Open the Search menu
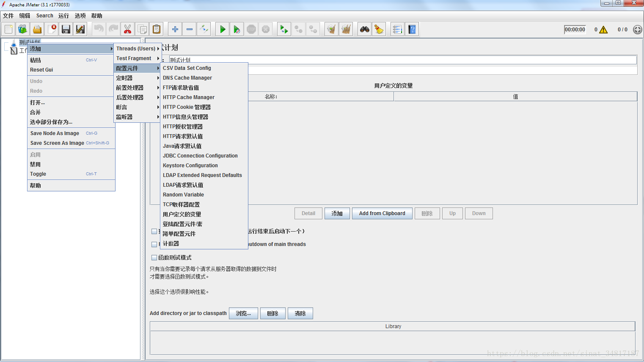The width and height of the screenshot is (644, 362). (x=44, y=16)
